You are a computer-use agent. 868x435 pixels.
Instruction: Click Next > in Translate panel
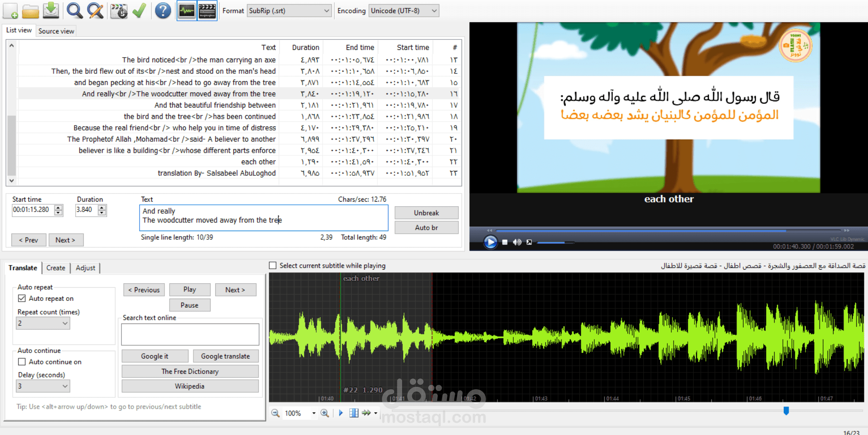point(236,290)
